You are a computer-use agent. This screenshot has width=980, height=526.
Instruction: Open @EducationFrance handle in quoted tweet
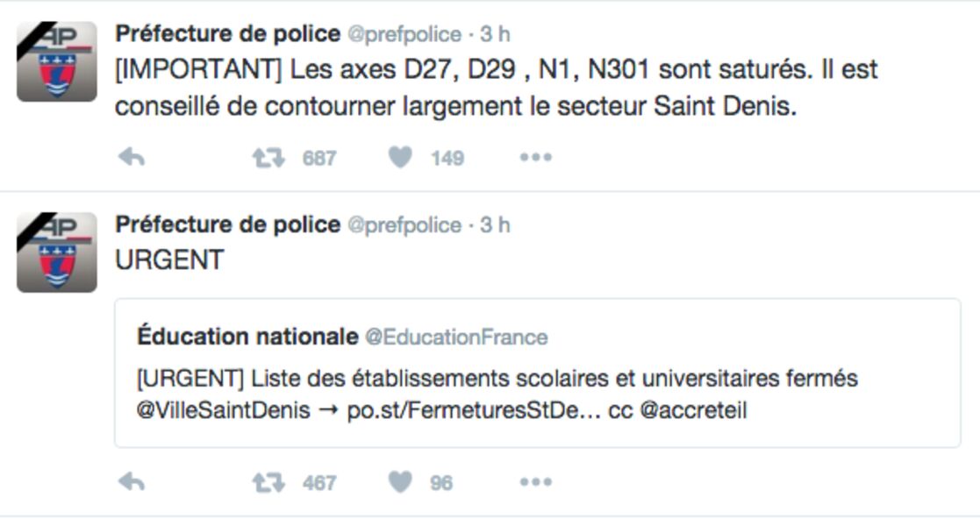click(x=456, y=338)
